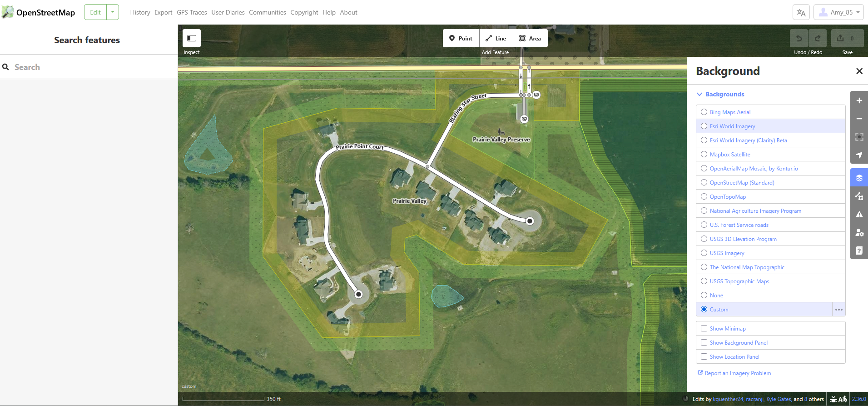The height and width of the screenshot is (406, 868).
Task: Open the User Diaries page
Action: point(228,13)
